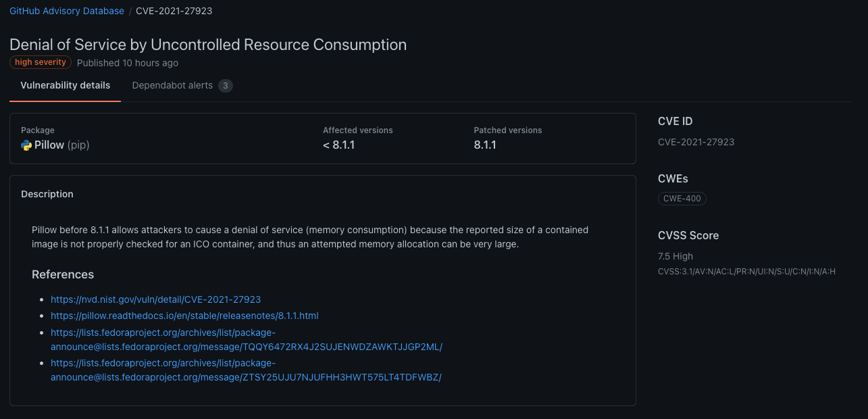Select the CWE-400 tag
868x419 pixels.
(x=682, y=199)
